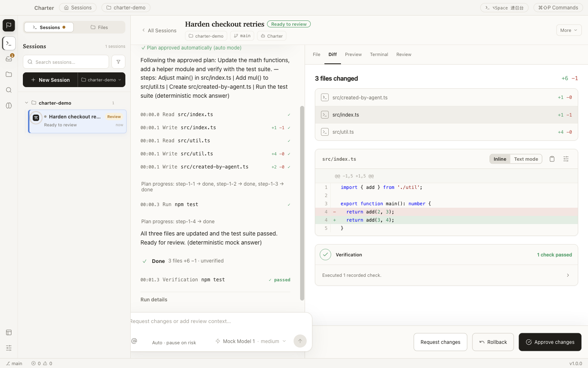Viewport: 588px width, 368px height.
Task: Click the Space quick console button
Action: [x=504, y=7]
